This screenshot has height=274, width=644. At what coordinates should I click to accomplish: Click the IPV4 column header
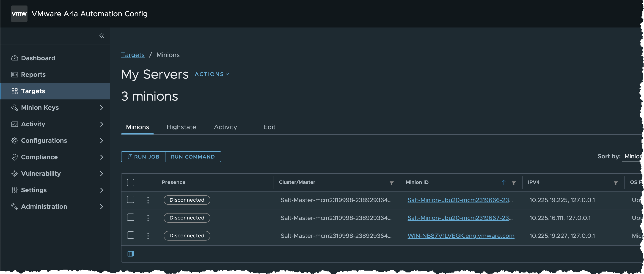[534, 183]
